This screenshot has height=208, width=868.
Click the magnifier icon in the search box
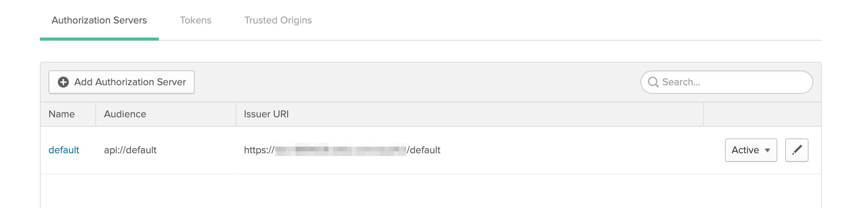click(x=653, y=82)
